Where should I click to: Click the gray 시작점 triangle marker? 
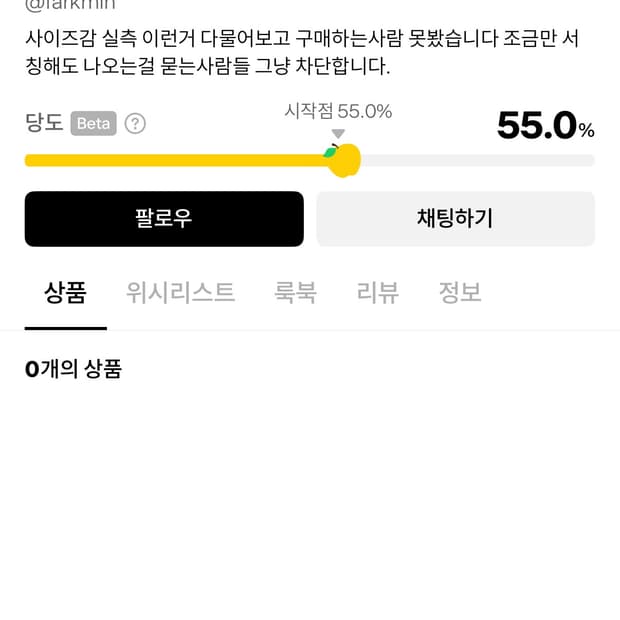pyautogui.click(x=338, y=134)
